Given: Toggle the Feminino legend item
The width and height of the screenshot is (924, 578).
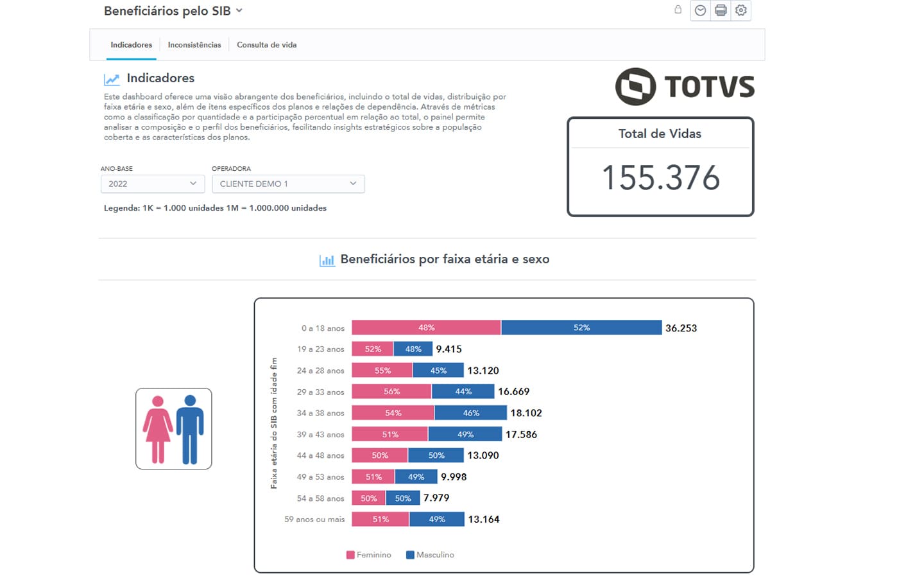Looking at the screenshot, I should pos(369,555).
